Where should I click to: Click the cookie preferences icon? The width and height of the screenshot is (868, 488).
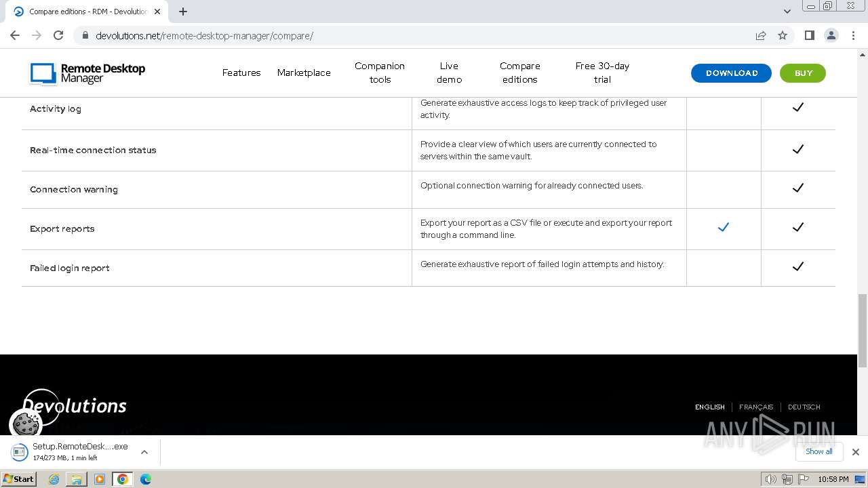click(x=26, y=424)
